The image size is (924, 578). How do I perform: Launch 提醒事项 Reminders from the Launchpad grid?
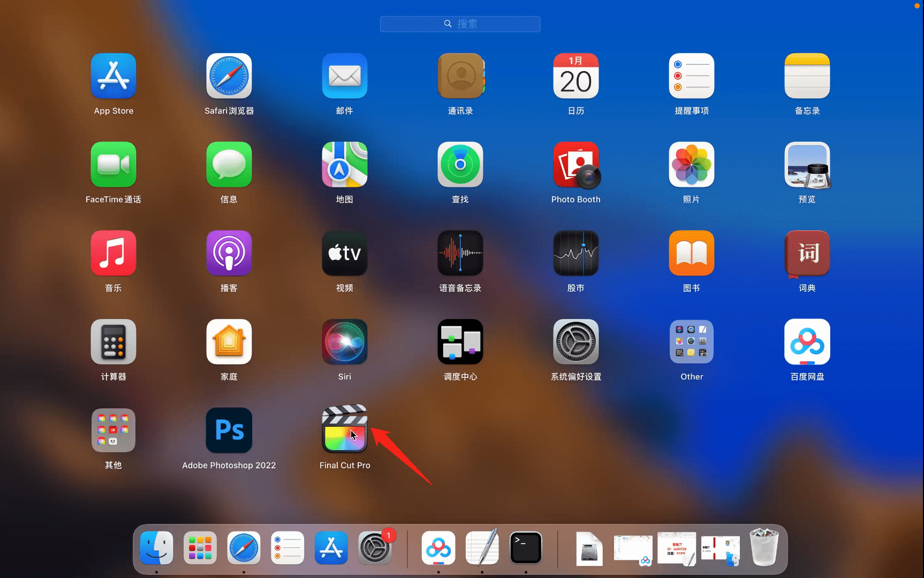692,76
